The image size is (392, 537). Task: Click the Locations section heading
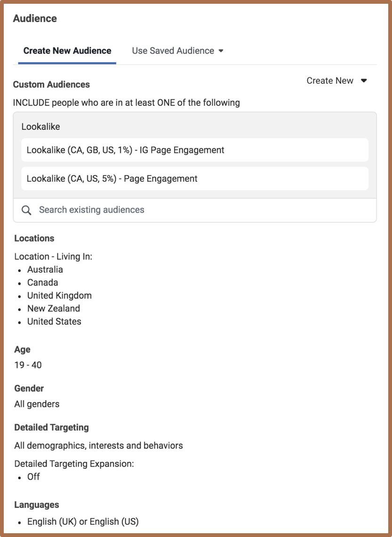click(x=34, y=238)
